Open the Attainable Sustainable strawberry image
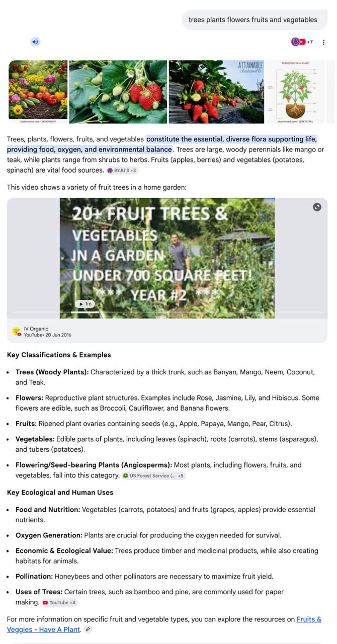This screenshot has height=644, width=337. click(216, 92)
